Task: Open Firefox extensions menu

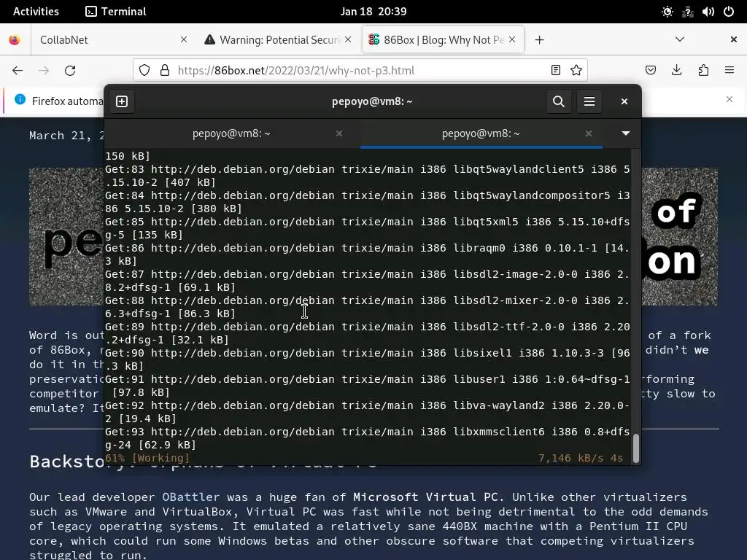Action: (x=703, y=71)
